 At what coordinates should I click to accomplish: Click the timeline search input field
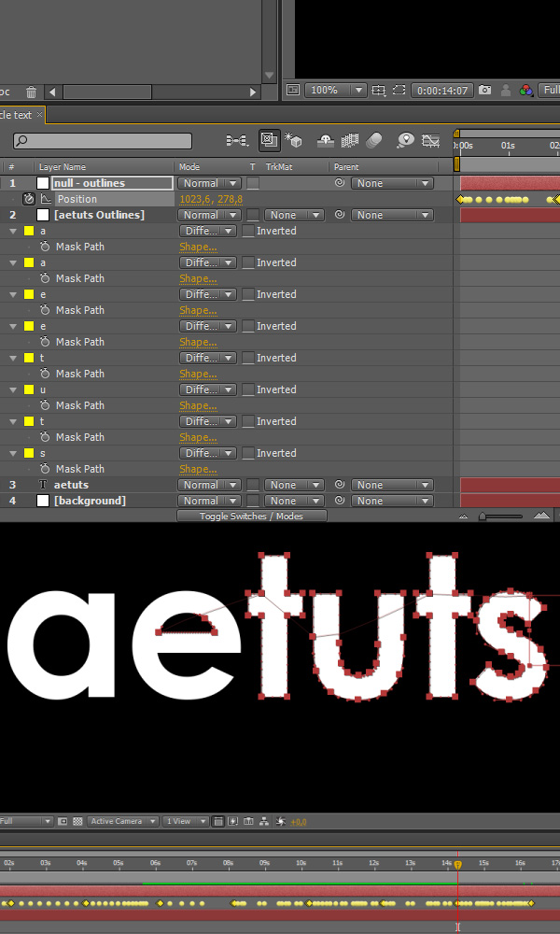point(103,141)
